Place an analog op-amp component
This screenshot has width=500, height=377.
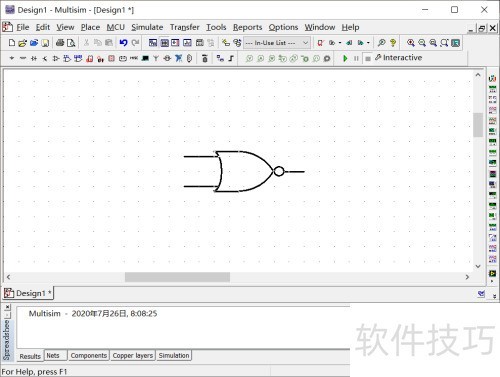tap(56, 58)
